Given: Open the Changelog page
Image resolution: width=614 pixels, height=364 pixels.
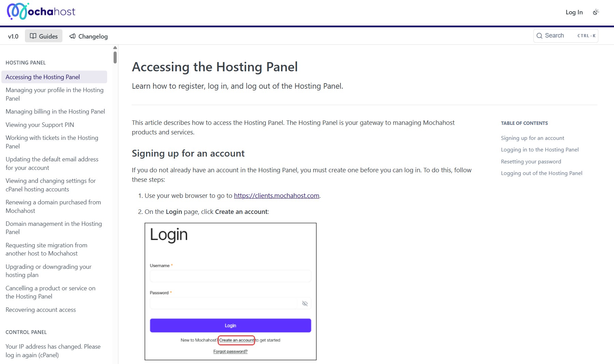Looking at the screenshot, I should point(92,36).
